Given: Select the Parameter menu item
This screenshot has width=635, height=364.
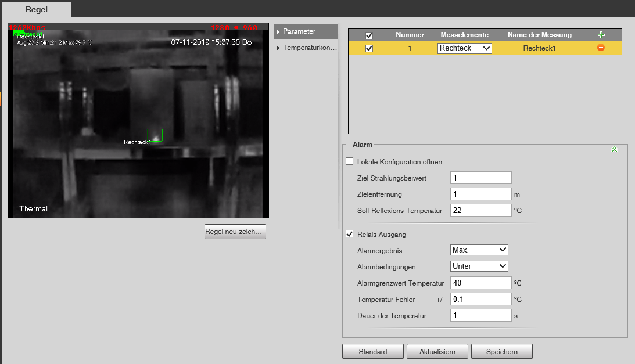Looking at the screenshot, I should pyautogui.click(x=306, y=31).
